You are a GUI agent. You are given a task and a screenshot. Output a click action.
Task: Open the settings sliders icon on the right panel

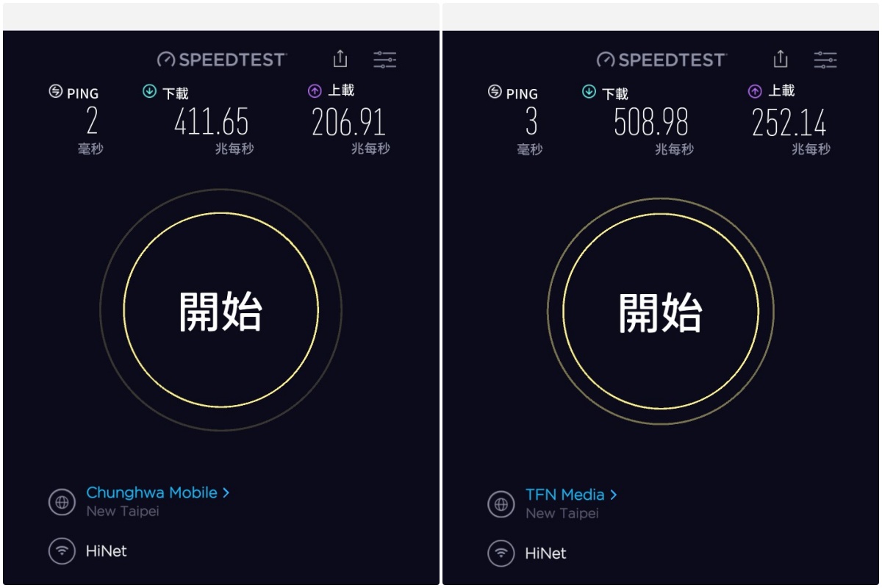[x=825, y=60]
